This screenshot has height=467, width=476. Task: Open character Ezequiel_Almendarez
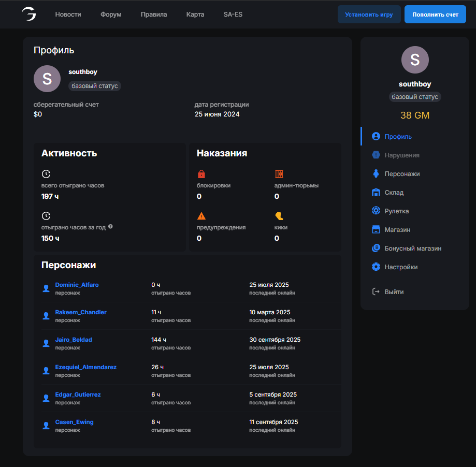point(85,367)
